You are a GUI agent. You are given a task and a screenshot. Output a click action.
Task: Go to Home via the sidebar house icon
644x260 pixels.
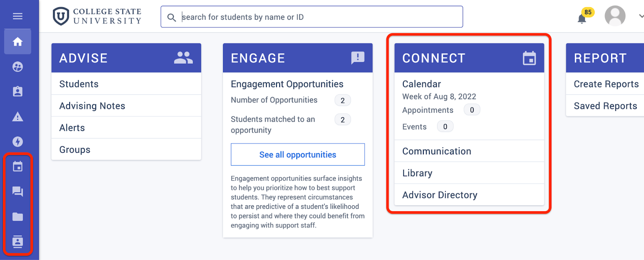click(17, 42)
